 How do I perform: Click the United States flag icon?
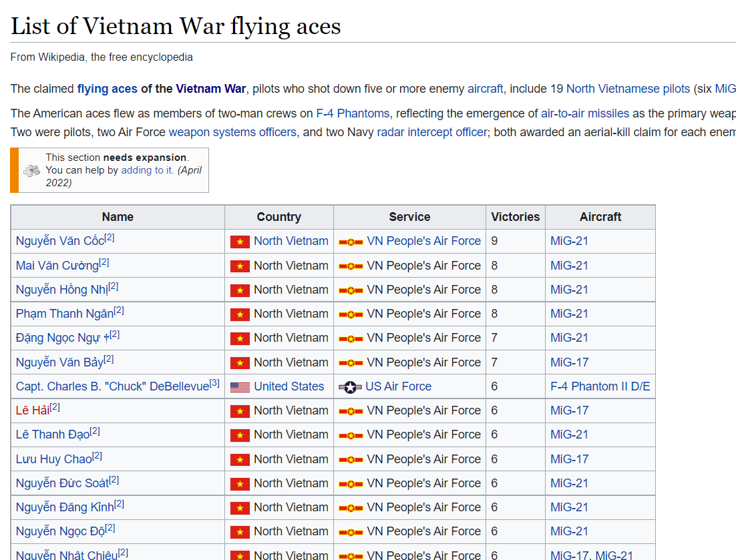240,387
